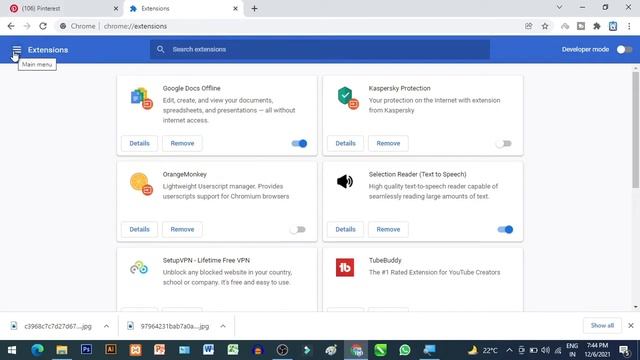Enable OrangeMonkey extension toggle
This screenshot has width=640, height=360.
(298, 229)
